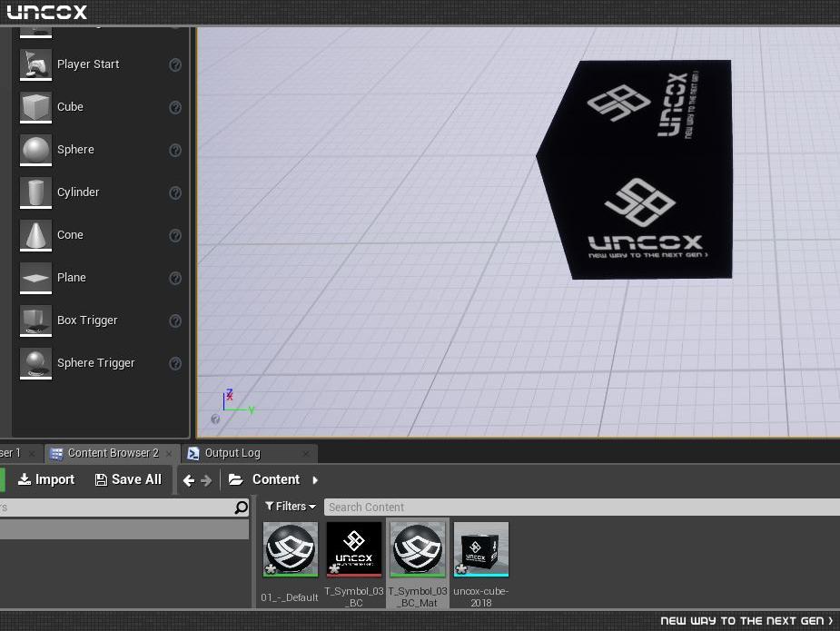
Task: Click the Import button
Action: (46, 479)
